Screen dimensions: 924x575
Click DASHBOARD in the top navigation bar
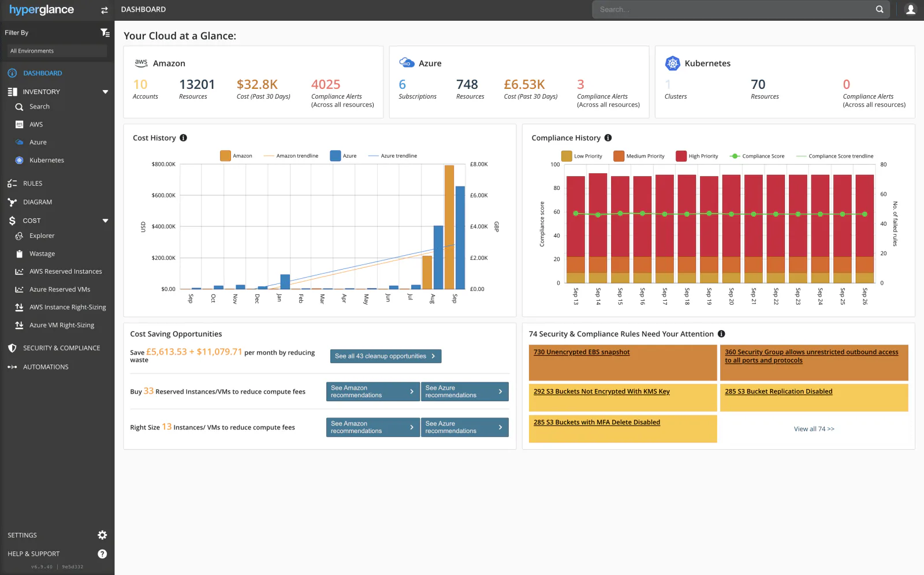(143, 9)
